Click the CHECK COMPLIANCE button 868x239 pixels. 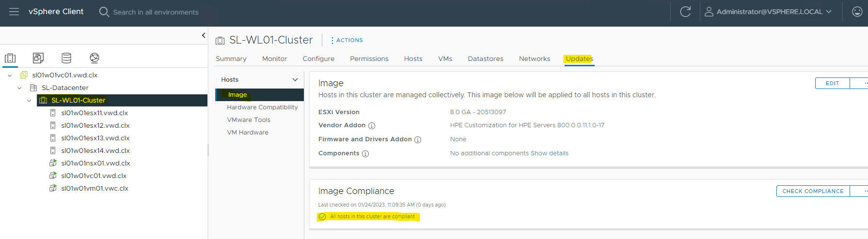(x=813, y=191)
